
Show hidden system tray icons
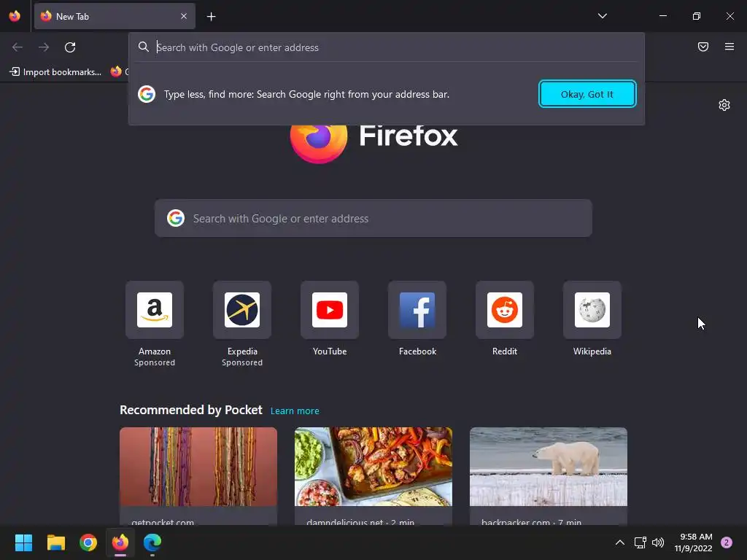[x=620, y=542]
